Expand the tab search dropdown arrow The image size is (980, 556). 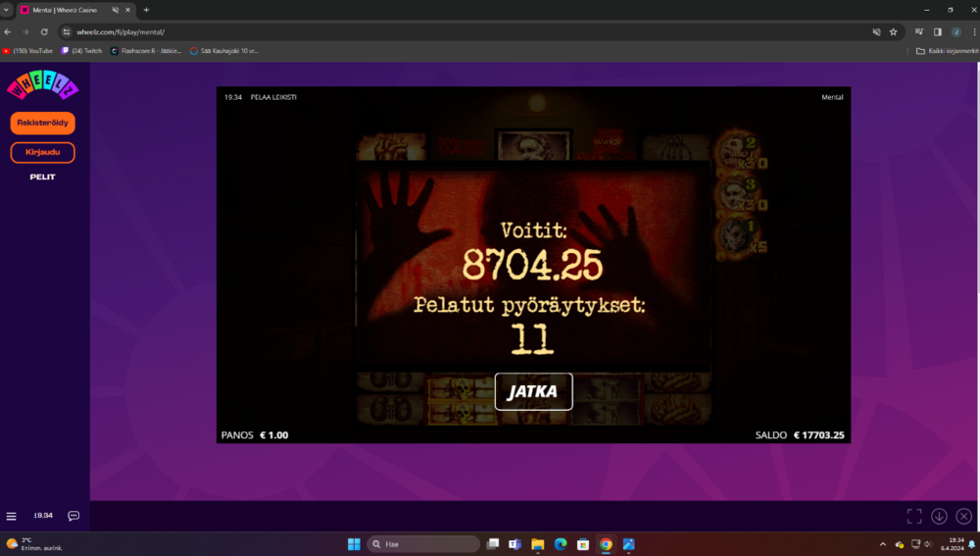coord(6,10)
